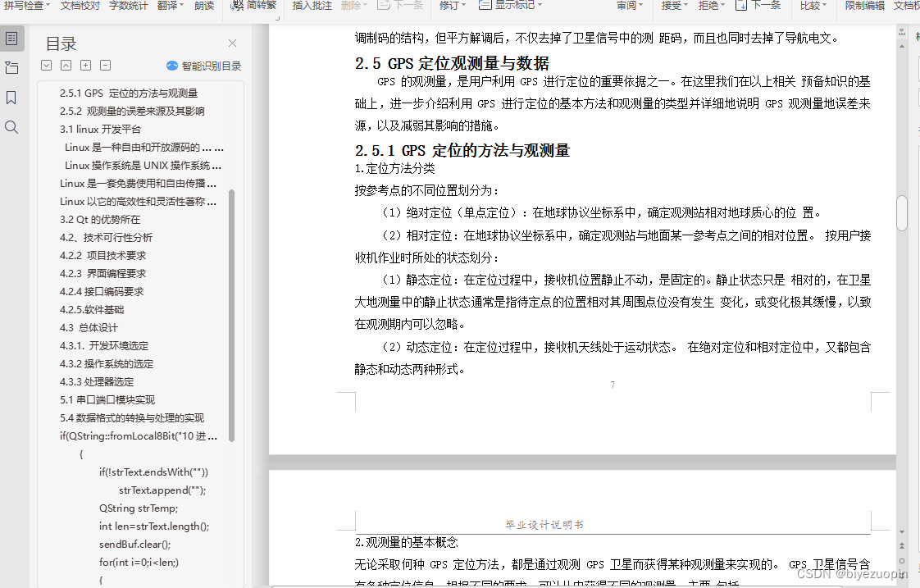Open the 显示标记 dropdown
The image size is (920, 588).
511,5
